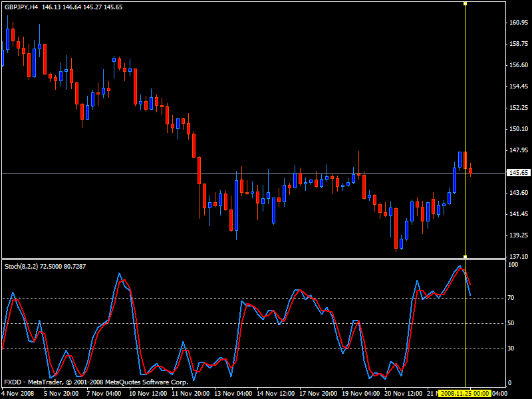Screen dimensions: 532x399
Task: Select the 10 Nov 12:00 time label
Action: click(148, 393)
